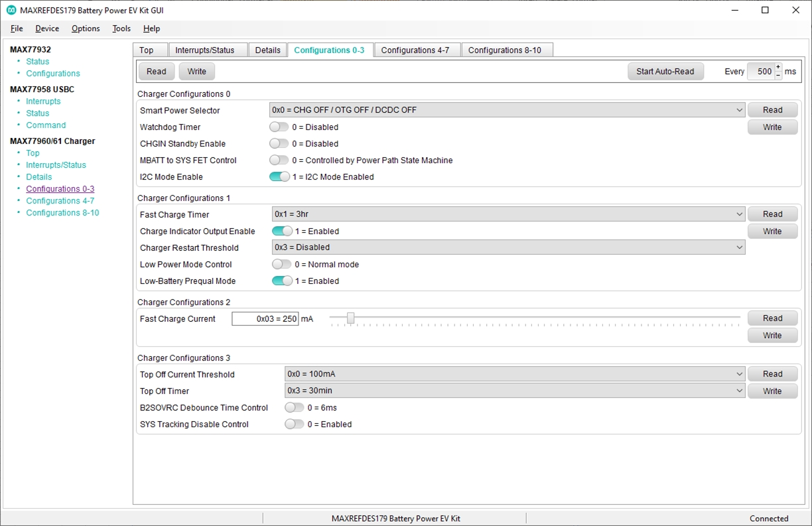Decrease auto-read interval with minus stepper

tap(778, 76)
